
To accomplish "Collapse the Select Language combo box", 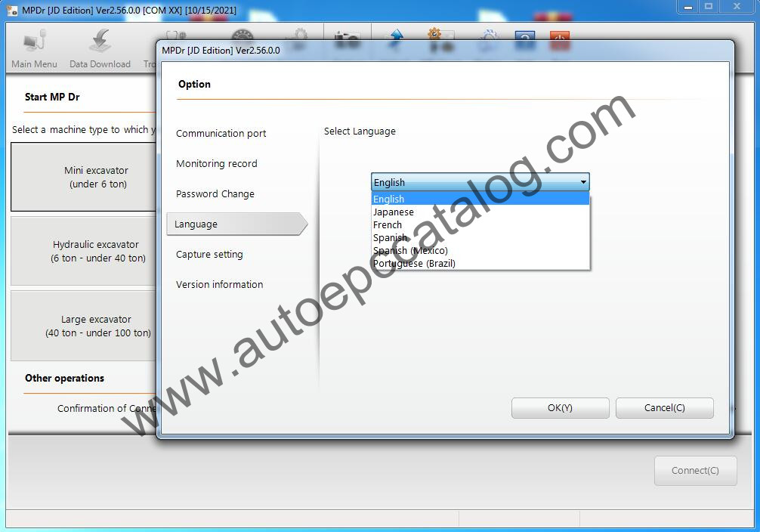I will click(x=583, y=182).
